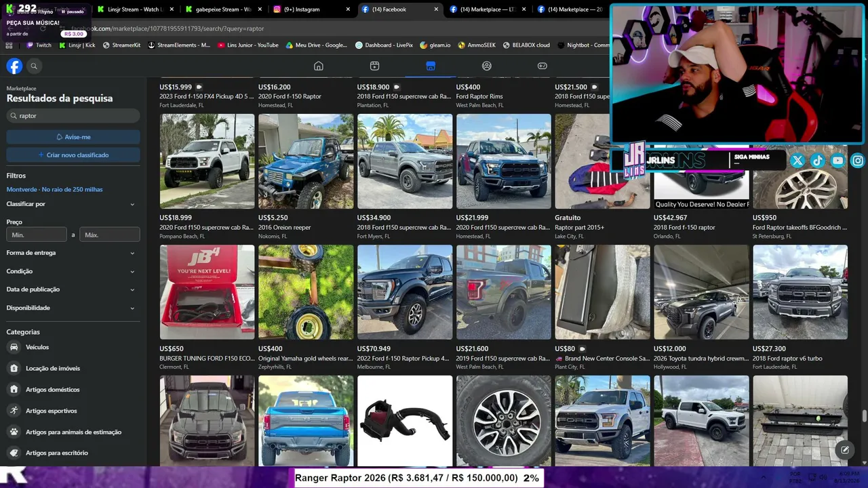Go to Facebook Home feed icon

point(319,66)
